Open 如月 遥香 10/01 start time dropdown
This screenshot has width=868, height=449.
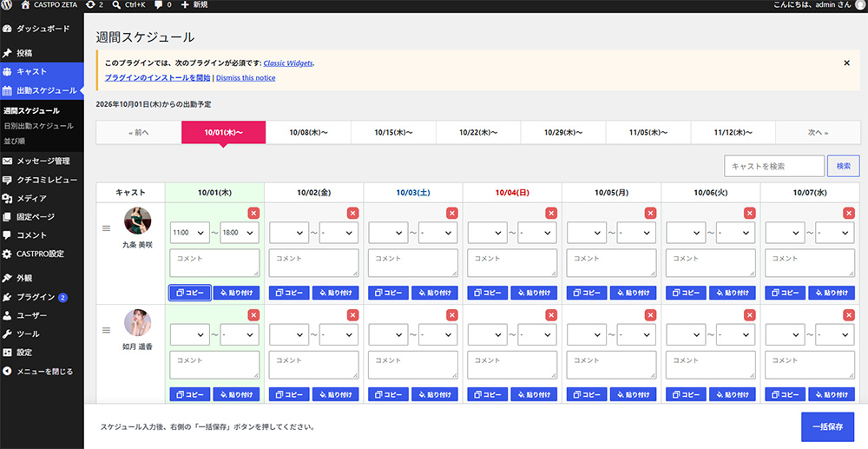[190, 334]
